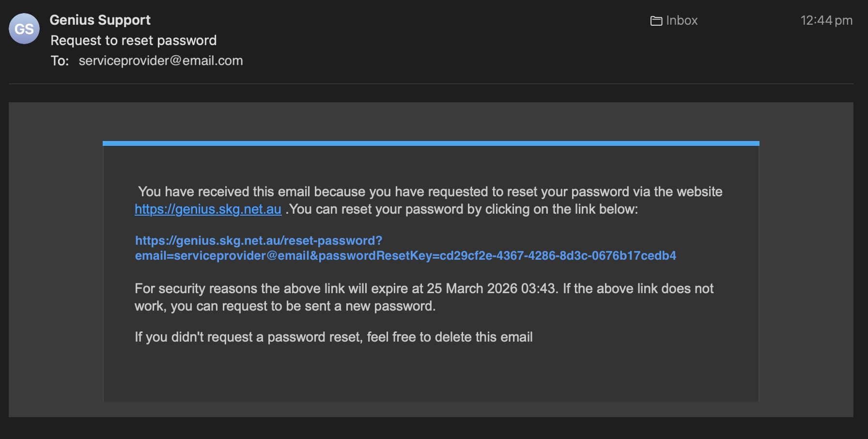Open the genius.skg.net.au/reset-password link
This screenshot has width=868, height=439.
[x=258, y=241]
